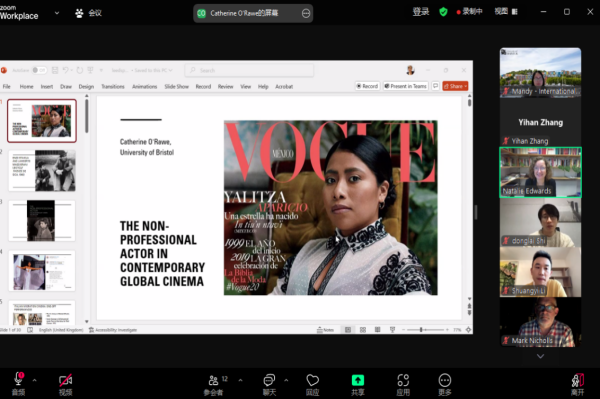Open the Transitions tab
Image resolution: width=600 pixels, height=399 pixels.
(x=113, y=86)
